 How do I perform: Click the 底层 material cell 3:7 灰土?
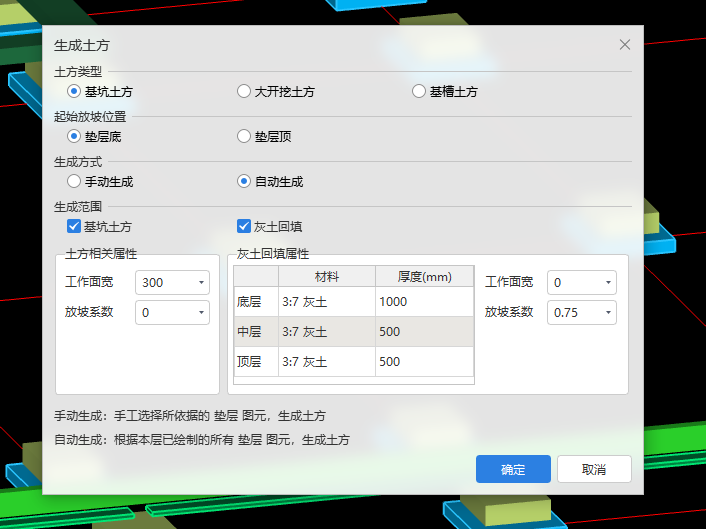pos(327,302)
